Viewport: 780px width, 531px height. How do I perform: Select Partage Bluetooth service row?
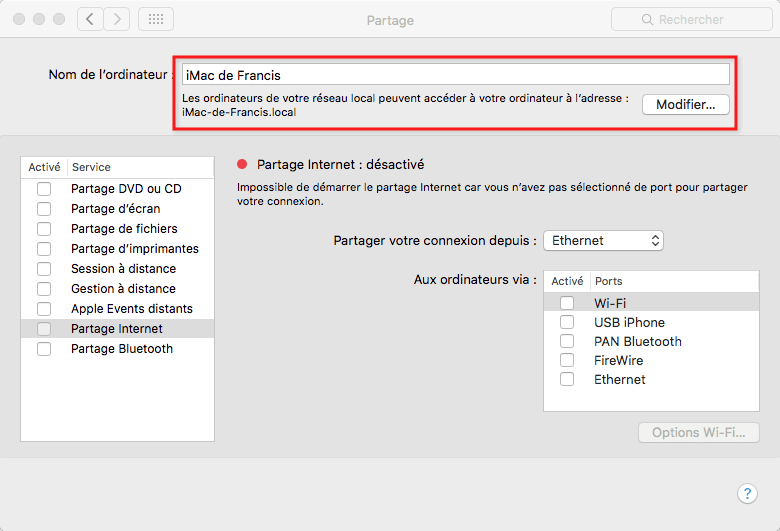[x=117, y=349]
